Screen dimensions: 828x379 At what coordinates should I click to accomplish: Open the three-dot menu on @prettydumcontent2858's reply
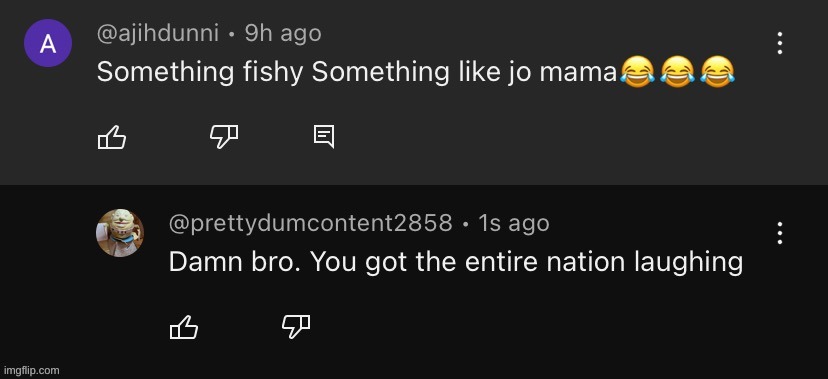[x=779, y=233]
